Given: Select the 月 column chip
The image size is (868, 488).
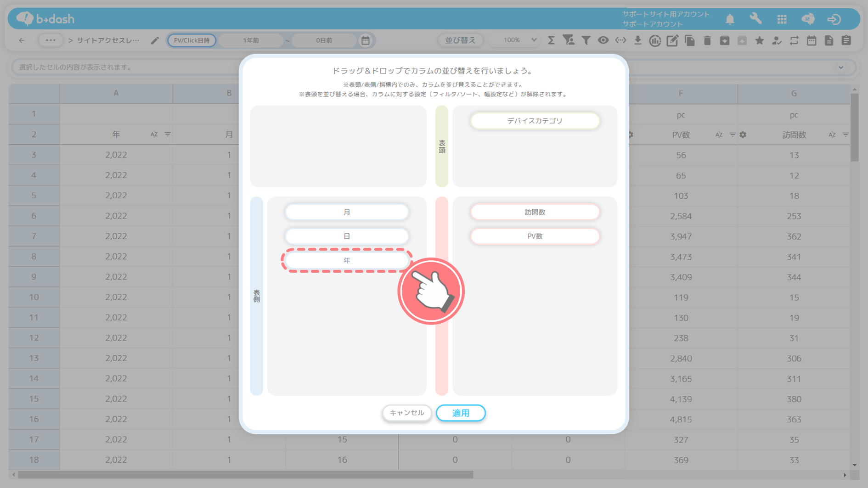Looking at the screenshot, I should pyautogui.click(x=347, y=212).
